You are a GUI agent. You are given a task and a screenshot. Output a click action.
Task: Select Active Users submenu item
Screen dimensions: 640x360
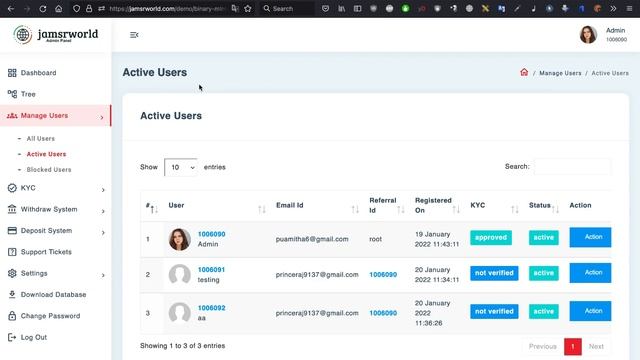46,154
